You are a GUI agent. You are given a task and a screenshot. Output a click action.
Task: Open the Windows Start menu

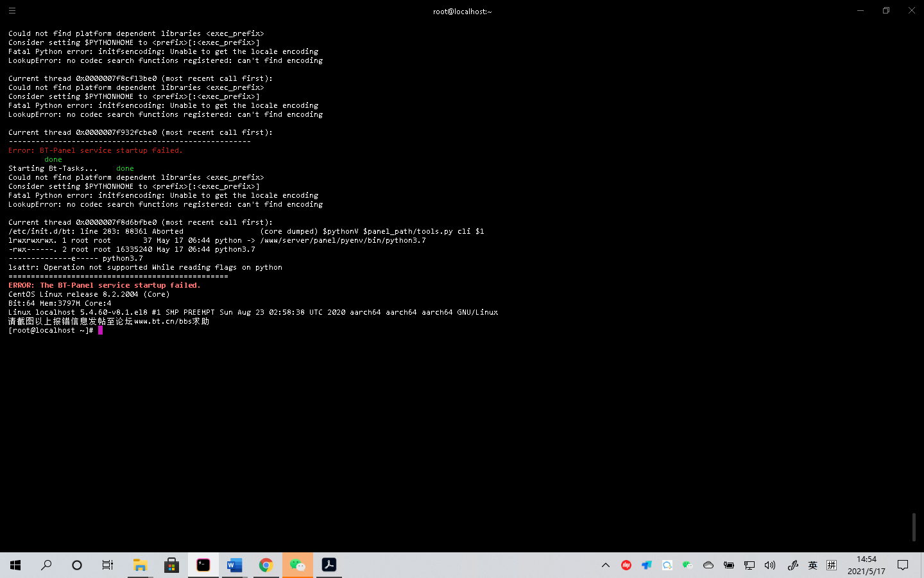[x=15, y=565]
